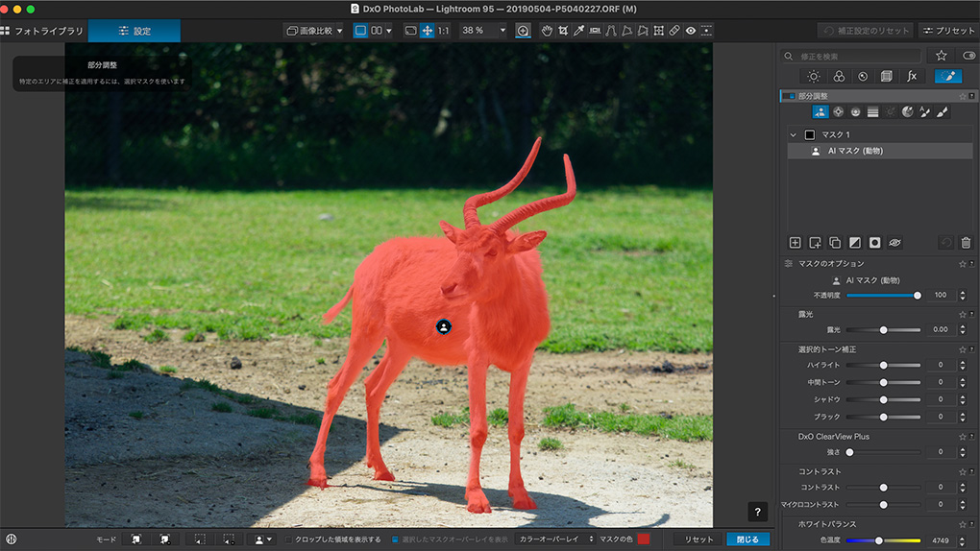The height and width of the screenshot is (551, 980).
Task: Toggle the mask visibility eye icon
Action: [x=895, y=243]
